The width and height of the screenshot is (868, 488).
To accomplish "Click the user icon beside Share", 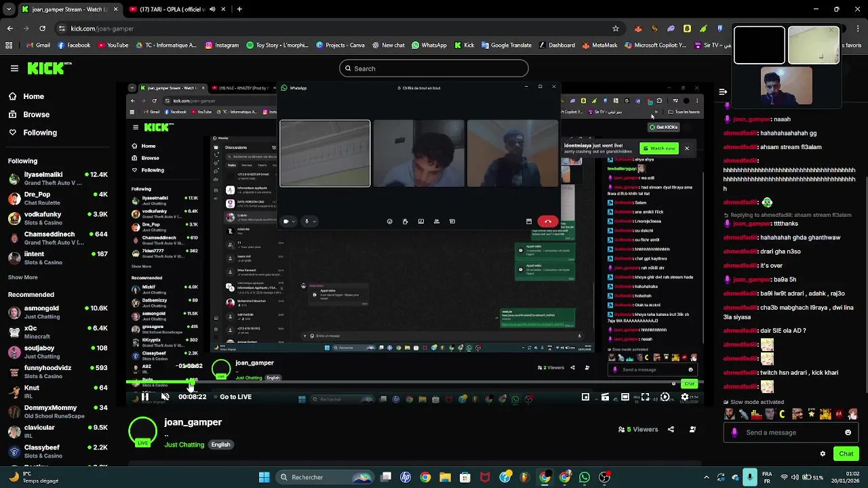I will point(692,429).
